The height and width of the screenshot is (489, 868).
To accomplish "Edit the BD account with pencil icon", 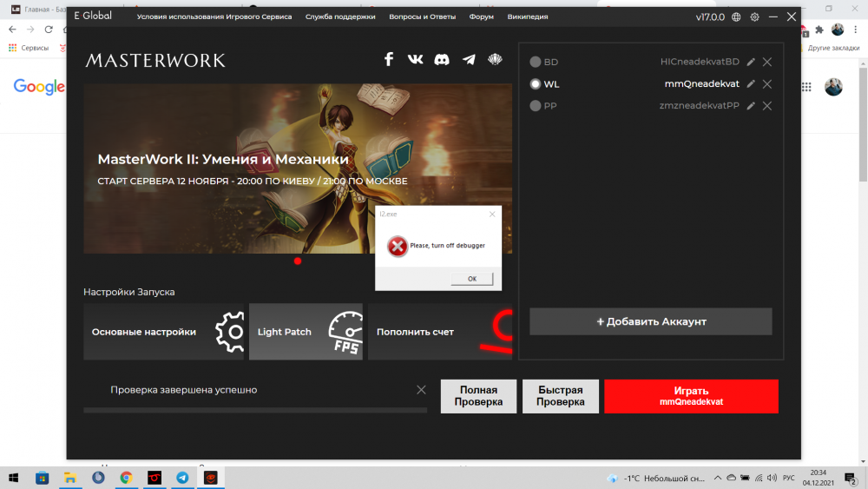I will pyautogui.click(x=751, y=63).
